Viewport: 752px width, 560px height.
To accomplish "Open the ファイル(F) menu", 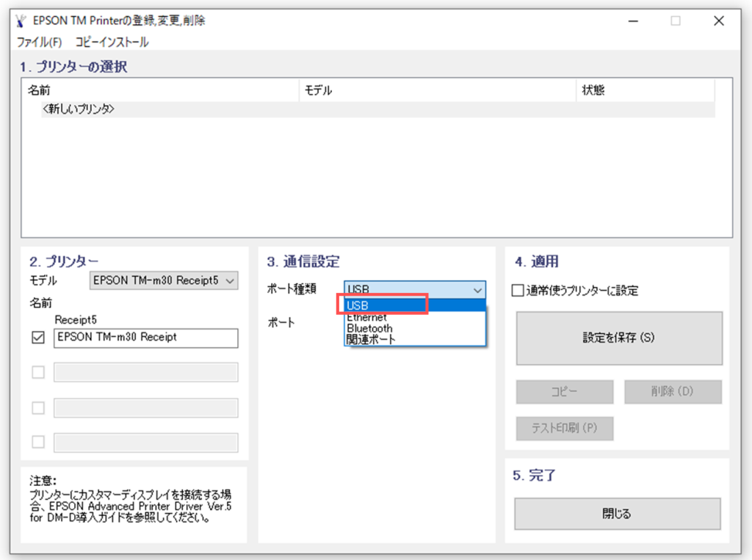I will 40,42.
